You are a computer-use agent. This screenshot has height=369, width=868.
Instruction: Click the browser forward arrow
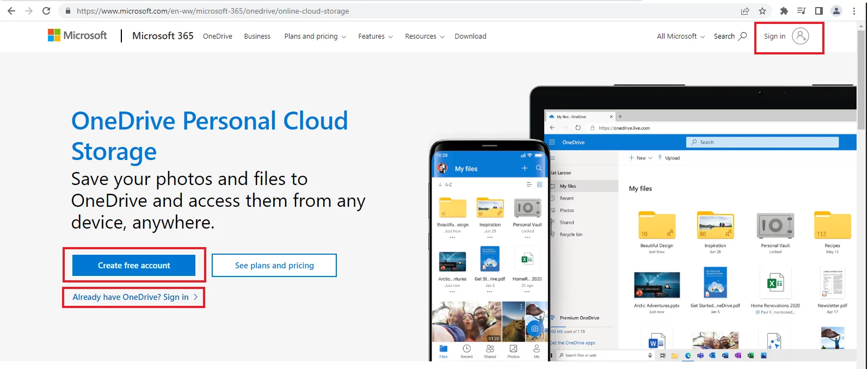[29, 11]
